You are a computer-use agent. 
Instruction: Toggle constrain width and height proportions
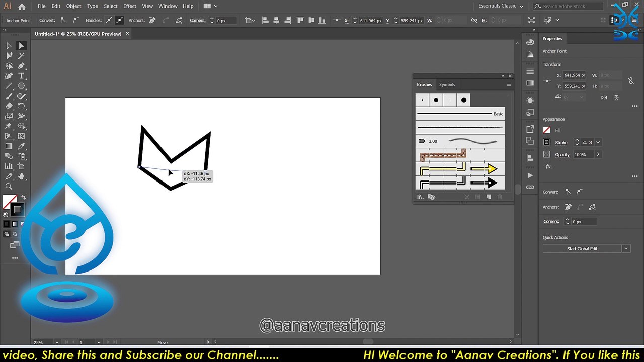pos(631,80)
